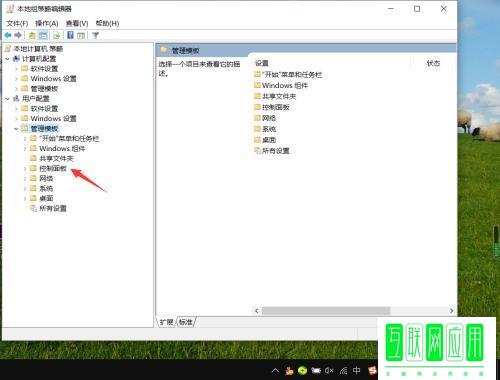This screenshot has width=500, height=380.
Task: Maximize the group policy editor window
Action: [417, 9]
